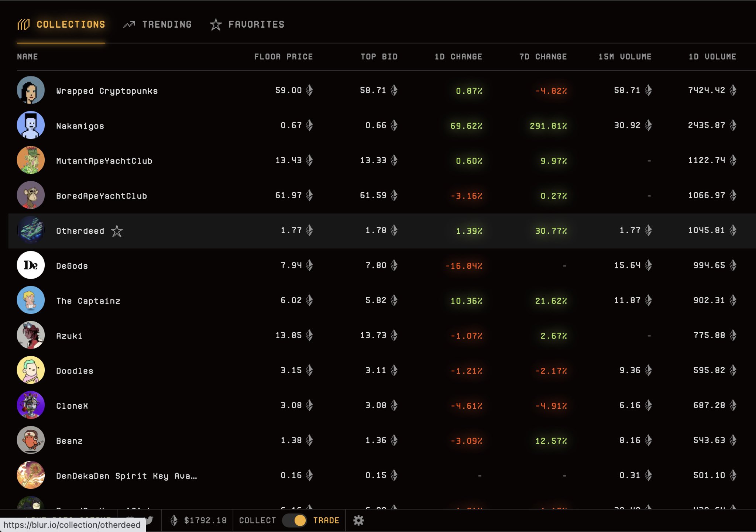
Task: Open the Nakamigos avatar thumbnail
Action: tap(31, 125)
